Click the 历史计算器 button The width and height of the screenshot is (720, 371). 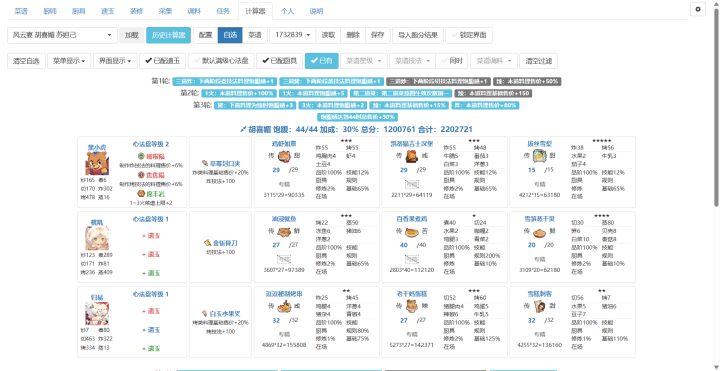pyautogui.click(x=169, y=35)
